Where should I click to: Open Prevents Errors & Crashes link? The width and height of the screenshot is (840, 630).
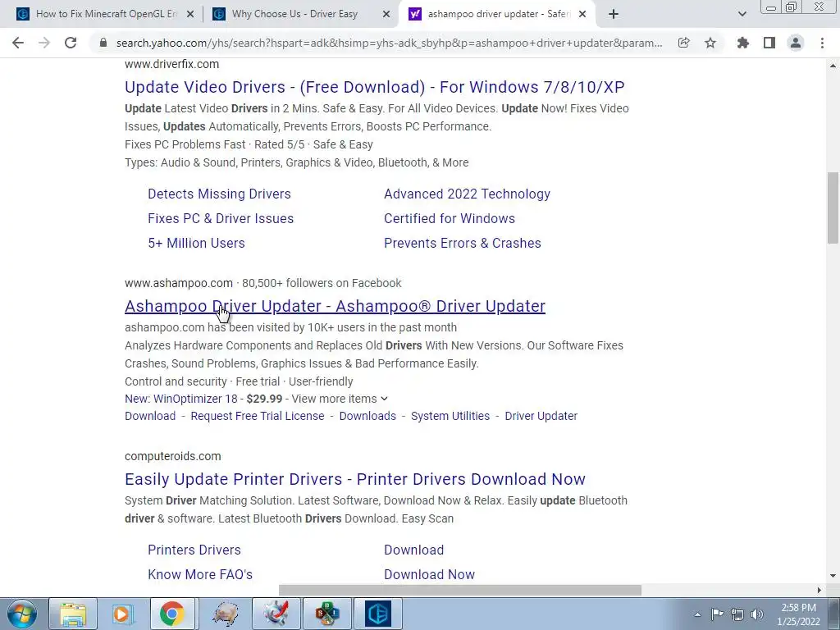463,243
